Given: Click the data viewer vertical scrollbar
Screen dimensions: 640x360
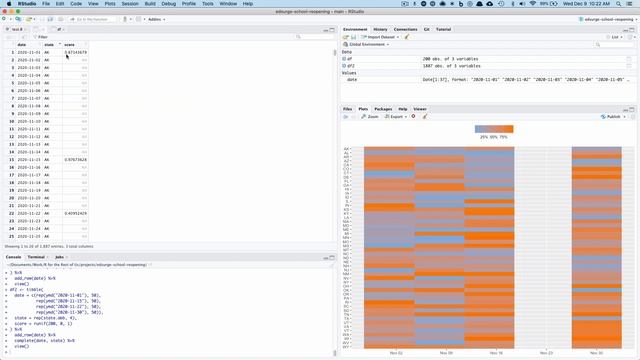Looking at the screenshot, I should click(335, 53).
